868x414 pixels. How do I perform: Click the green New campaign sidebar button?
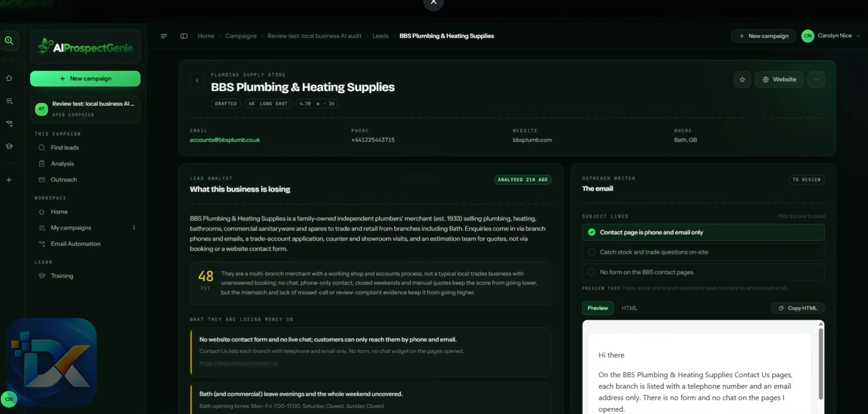[x=85, y=78]
